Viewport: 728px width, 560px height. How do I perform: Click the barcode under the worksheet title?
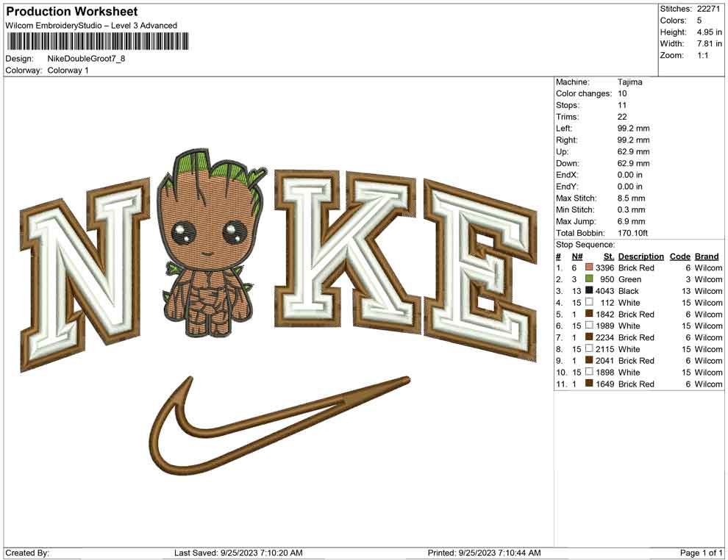[x=98, y=41]
